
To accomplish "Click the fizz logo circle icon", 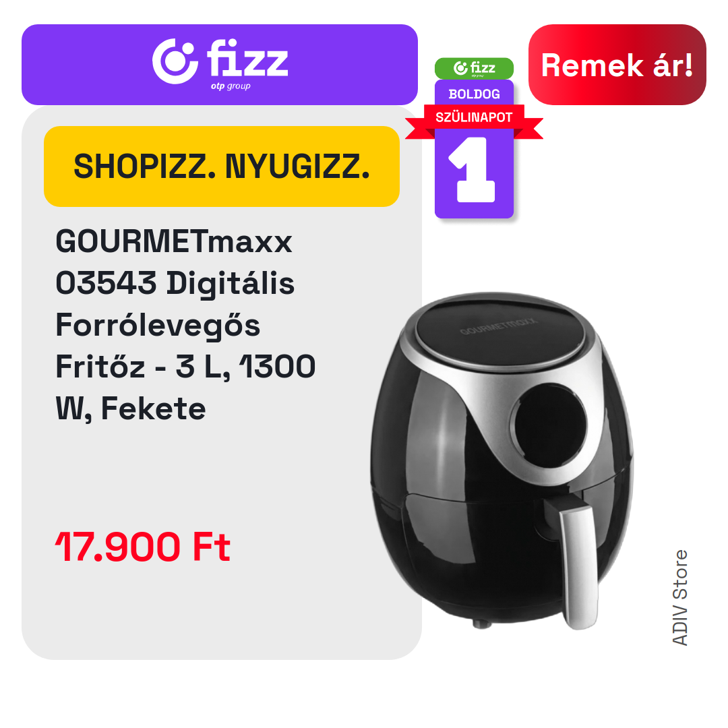I will point(175,61).
